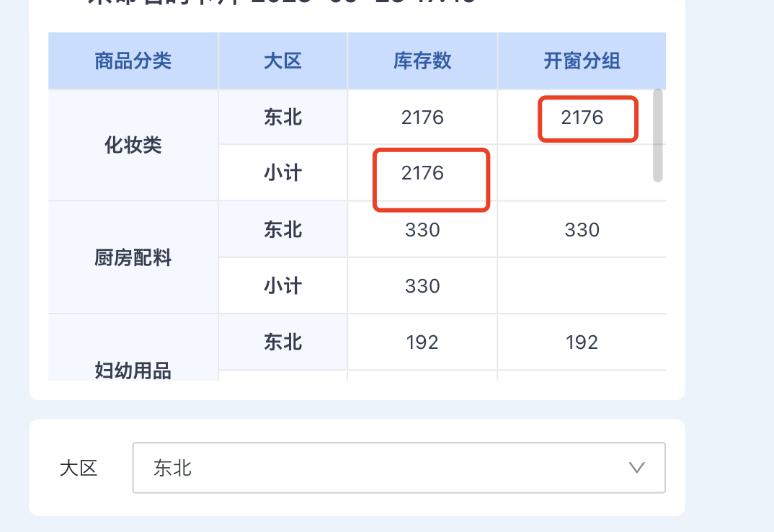
Task: Click the dropdown chevron arrow
Action: click(x=636, y=467)
